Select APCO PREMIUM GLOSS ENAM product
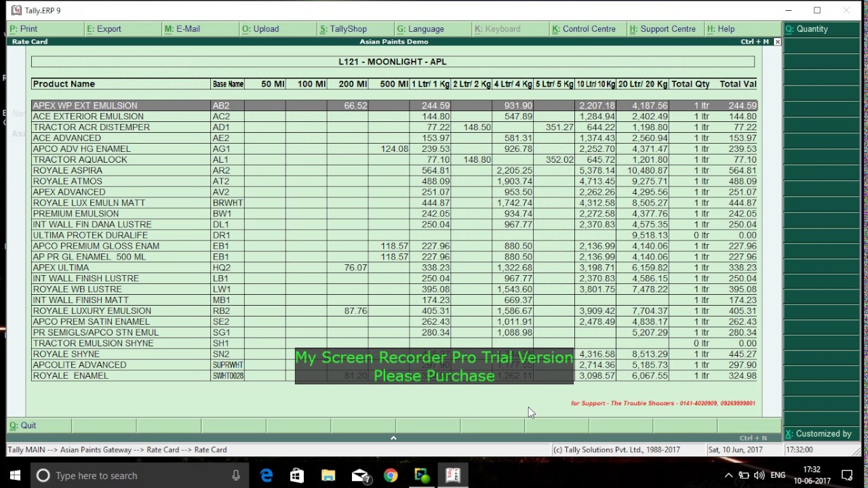Image resolution: width=868 pixels, height=488 pixels. [x=96, y=246]
